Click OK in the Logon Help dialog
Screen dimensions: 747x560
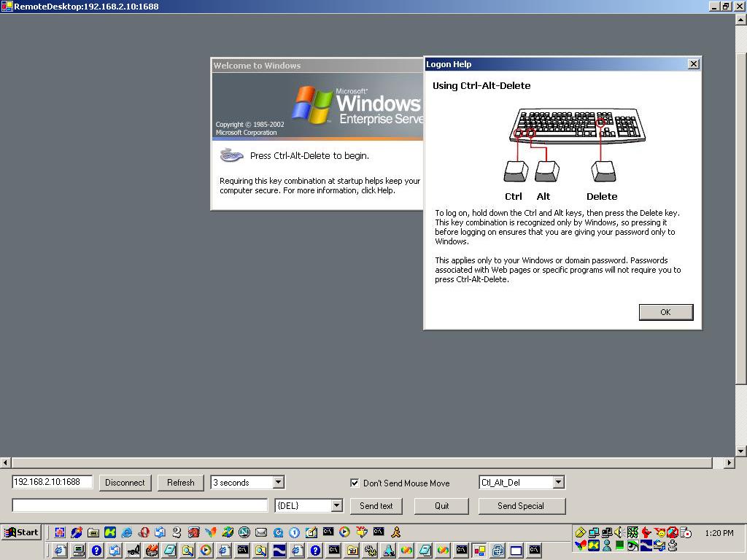point(665,312)
